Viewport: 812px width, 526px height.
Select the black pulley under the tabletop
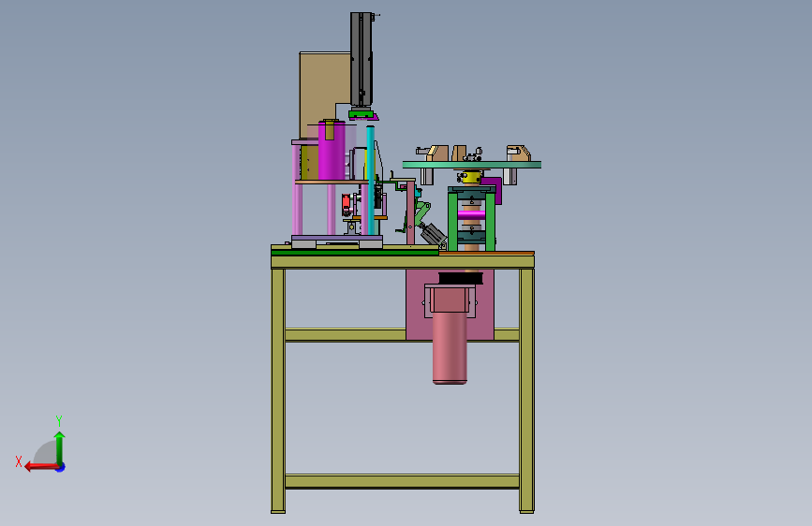point(461,279)
